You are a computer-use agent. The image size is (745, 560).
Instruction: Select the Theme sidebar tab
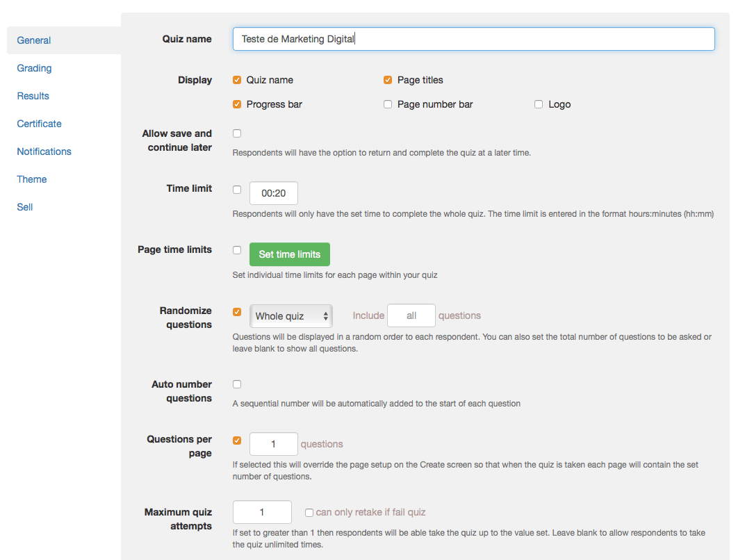tap(31, 179)
